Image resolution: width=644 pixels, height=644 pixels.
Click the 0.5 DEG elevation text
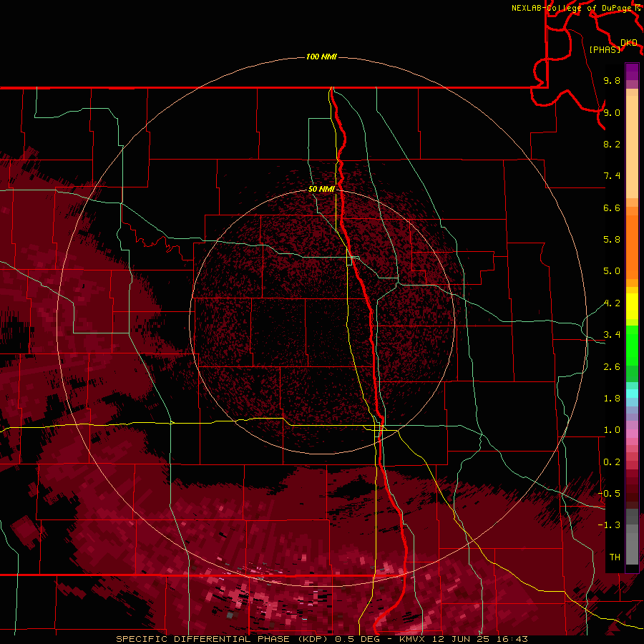click(357, 639)
